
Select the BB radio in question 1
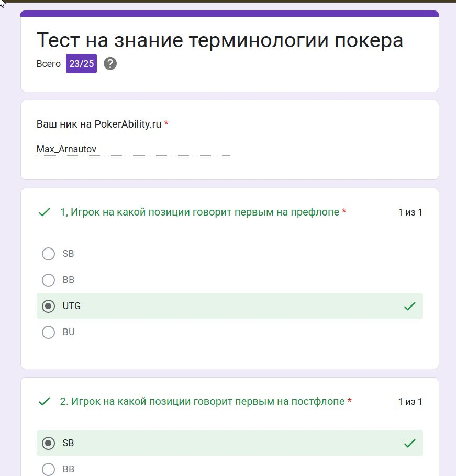point(48,280)
